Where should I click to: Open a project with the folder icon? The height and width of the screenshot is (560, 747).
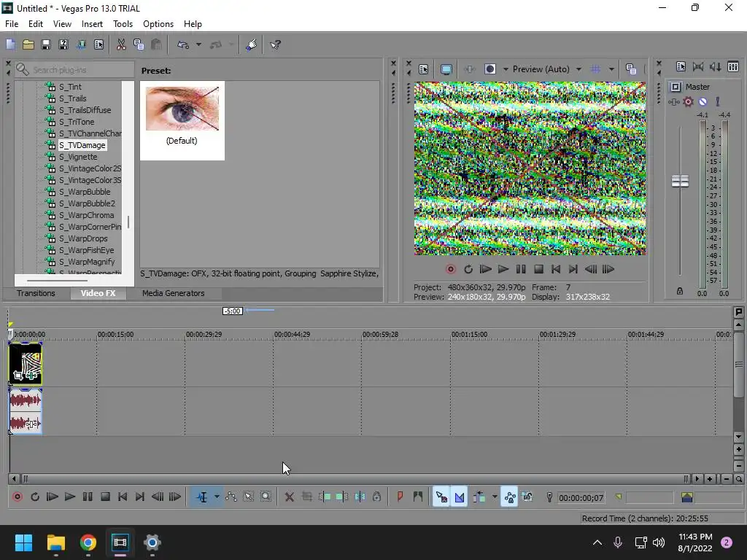28,44
